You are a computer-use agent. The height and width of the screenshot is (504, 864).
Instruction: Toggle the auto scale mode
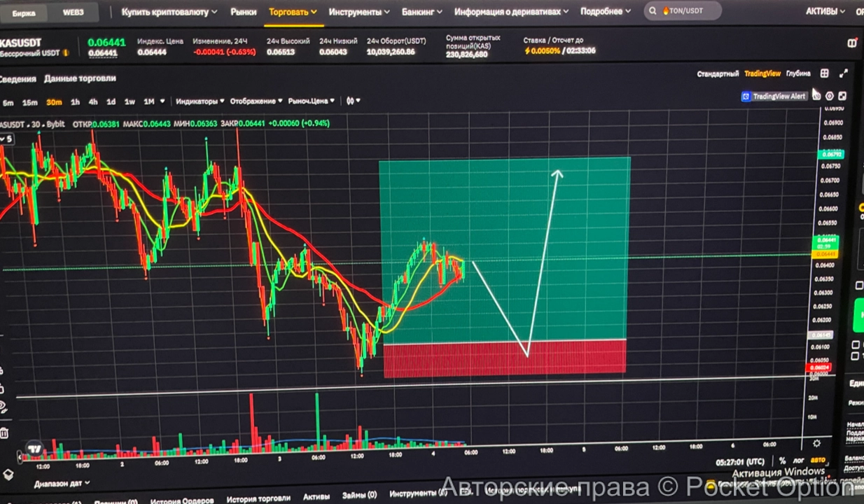point(817,461)
